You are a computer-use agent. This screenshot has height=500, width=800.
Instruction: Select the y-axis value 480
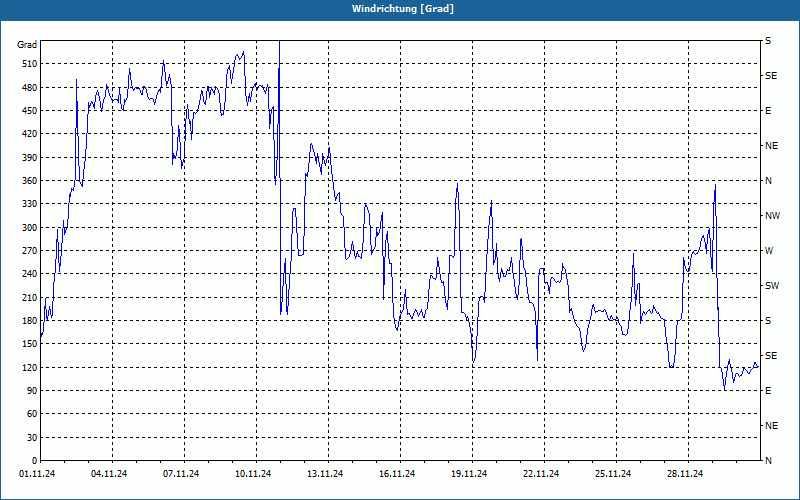[x=30, y=88]
